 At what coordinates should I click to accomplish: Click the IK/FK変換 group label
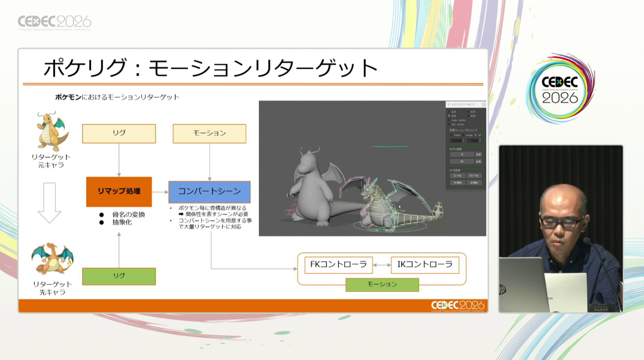pyautogui.click(x=455, y=149)
